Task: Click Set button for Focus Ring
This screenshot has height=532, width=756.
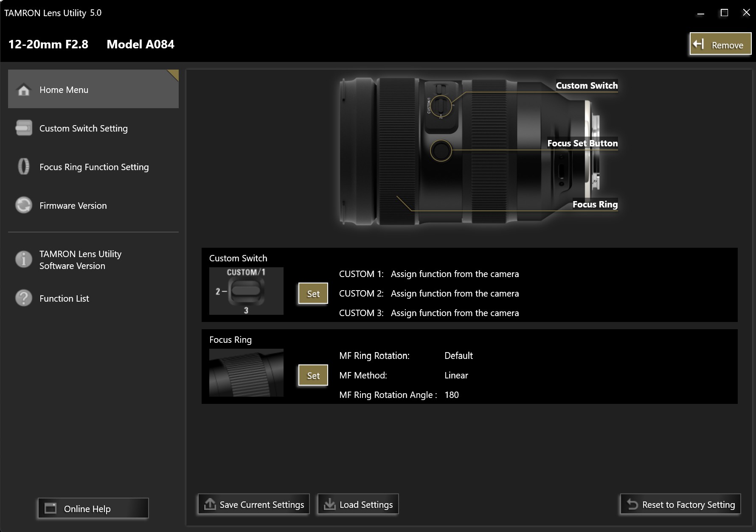Action: pyautogui.click(x=313, y=375)
